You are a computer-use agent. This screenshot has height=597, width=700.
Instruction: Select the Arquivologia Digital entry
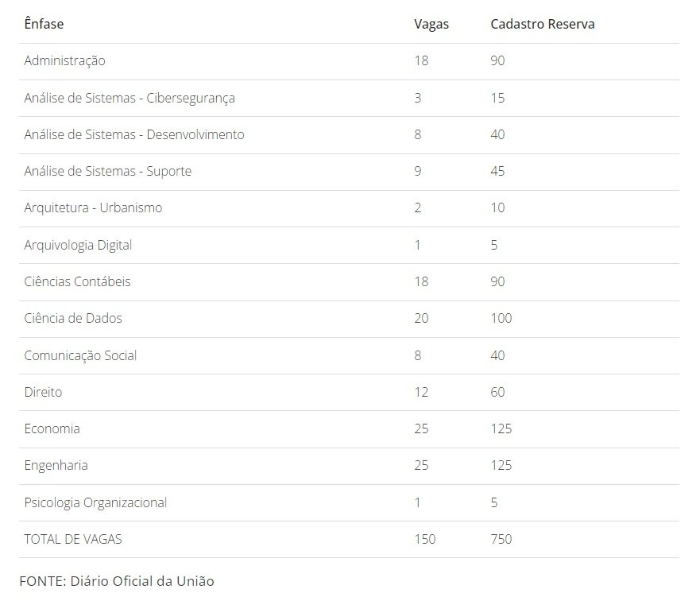[x=78, y=245]
